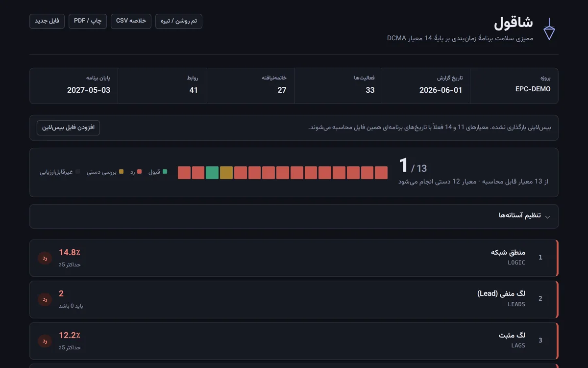Click the LOGIC code label
The image size is (588, 368).
[x=516, y=263]
